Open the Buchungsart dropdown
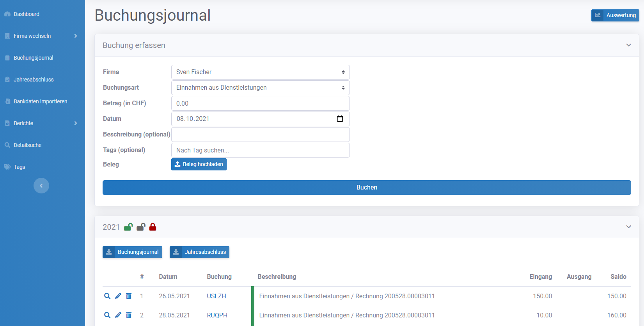This screenshot has width=644, height=326. (x=260, y=88)
